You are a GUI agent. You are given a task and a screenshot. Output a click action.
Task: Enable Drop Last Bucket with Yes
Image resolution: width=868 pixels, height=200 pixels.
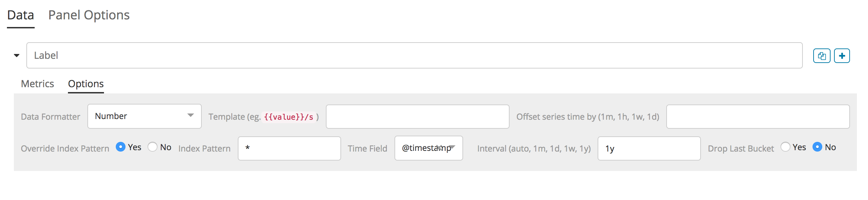coord(785,147)
